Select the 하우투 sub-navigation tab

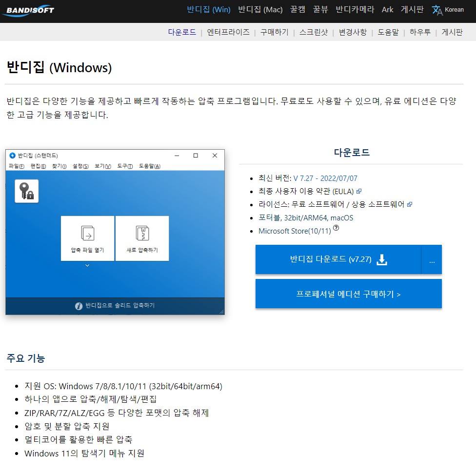pos(420,32)
